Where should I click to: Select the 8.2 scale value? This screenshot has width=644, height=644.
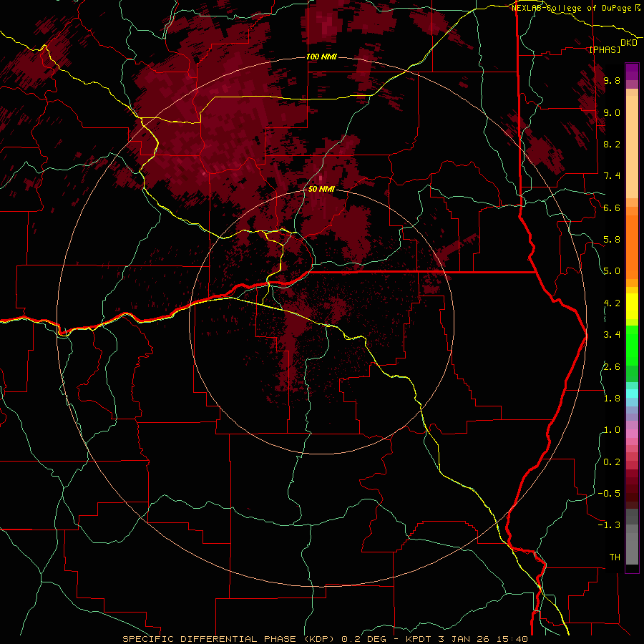click(612, 144)
